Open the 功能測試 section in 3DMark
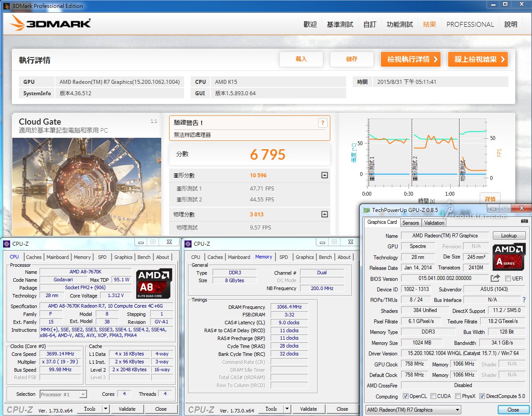This screenshot has width=532, height=416. tap(400, 25)
